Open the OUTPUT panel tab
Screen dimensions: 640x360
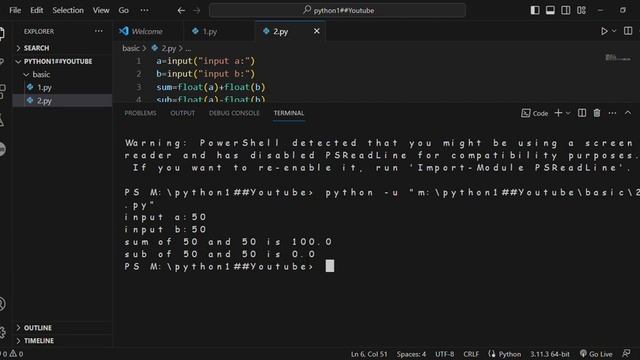click(182, 113)
